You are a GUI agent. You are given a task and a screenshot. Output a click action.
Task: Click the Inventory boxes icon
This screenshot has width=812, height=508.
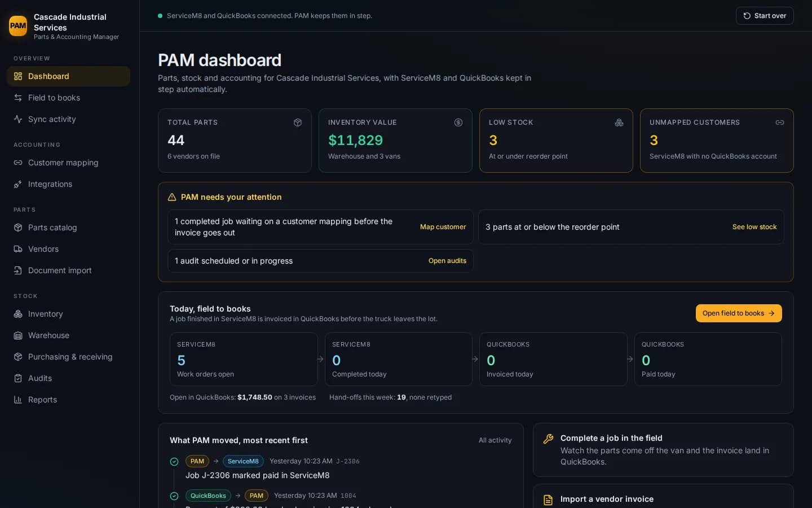18,314
